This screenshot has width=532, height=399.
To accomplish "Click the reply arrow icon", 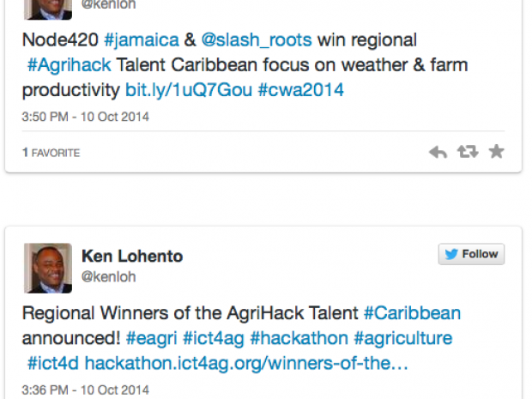I will click(x=438, y=152).
